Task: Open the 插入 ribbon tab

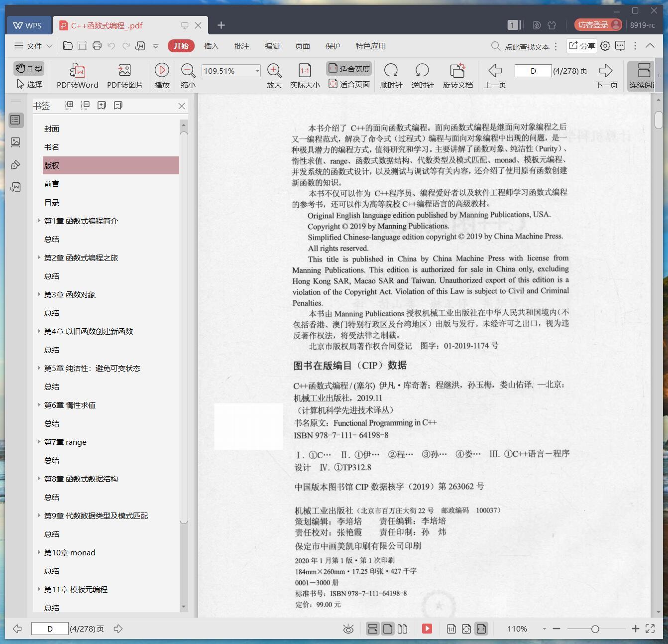Action: click(211, 46)
